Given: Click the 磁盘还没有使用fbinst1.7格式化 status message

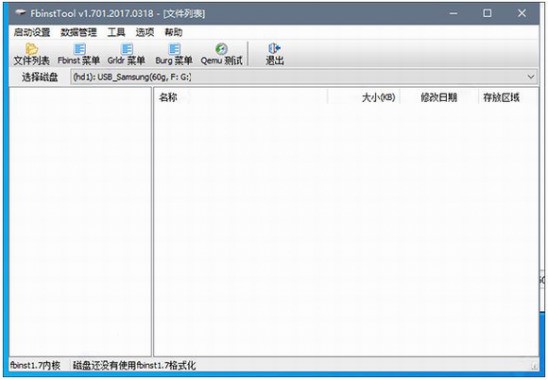Looking at the screenshot, I should (134, 366).
